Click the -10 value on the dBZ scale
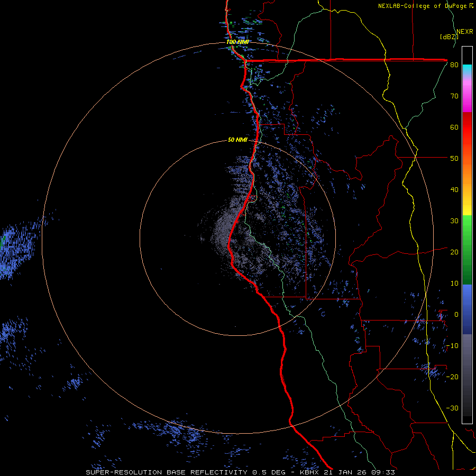The height and width of the screenshot is (476, 476). click(452, 346)
